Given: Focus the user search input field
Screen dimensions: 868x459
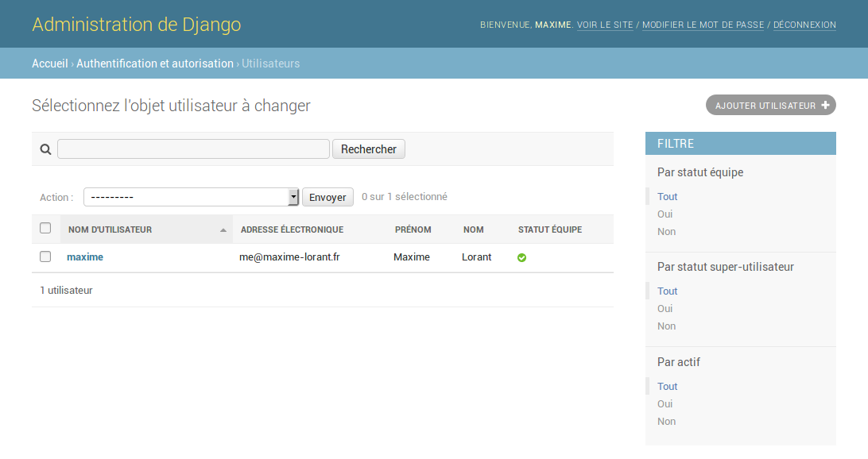Looking at the screenshot, I should click(x=193, y=148).
